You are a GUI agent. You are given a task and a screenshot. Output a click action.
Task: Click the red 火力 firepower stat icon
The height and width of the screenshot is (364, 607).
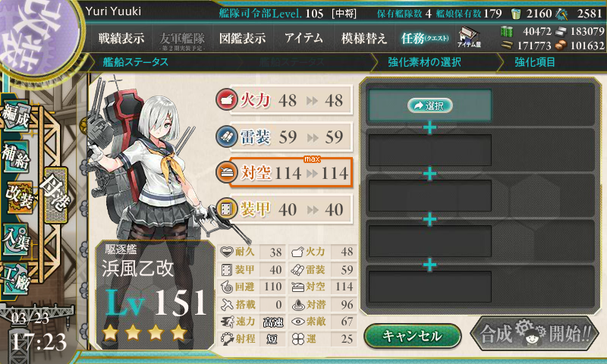click(x=226, y=99)
